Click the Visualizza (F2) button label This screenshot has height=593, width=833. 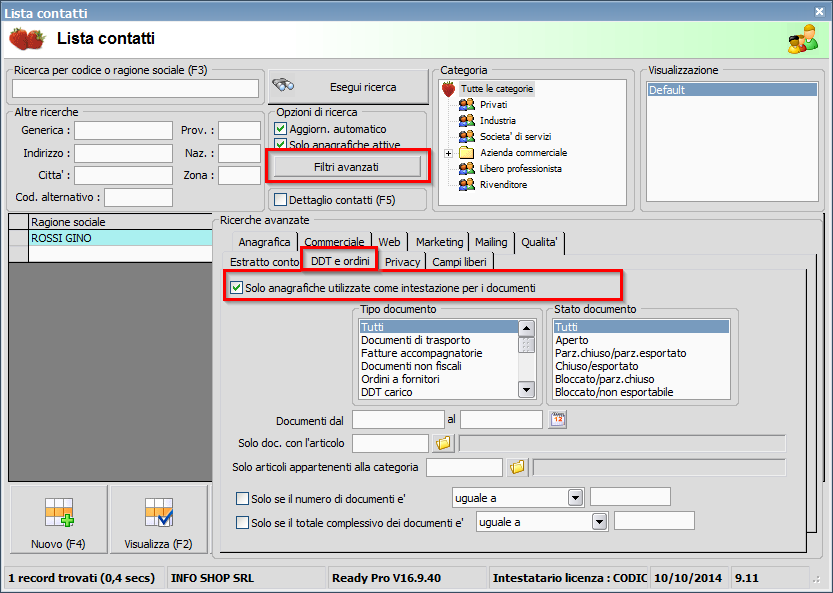click(x=158, y=544)
